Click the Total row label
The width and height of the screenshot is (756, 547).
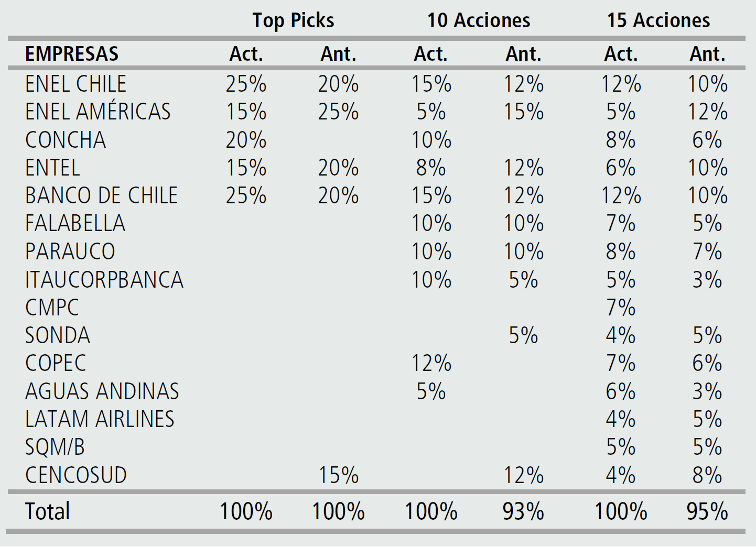[47, 511]
